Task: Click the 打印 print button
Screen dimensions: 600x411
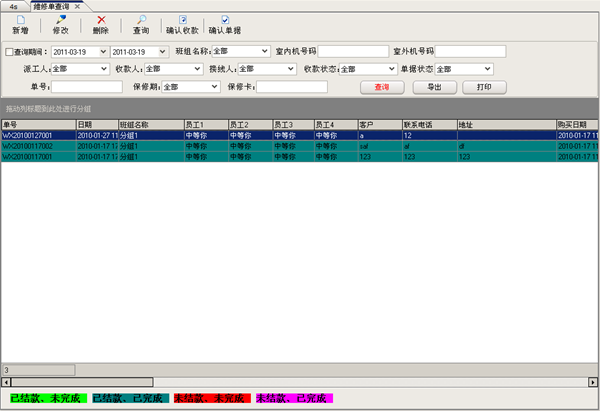Action: click(485, 87)
